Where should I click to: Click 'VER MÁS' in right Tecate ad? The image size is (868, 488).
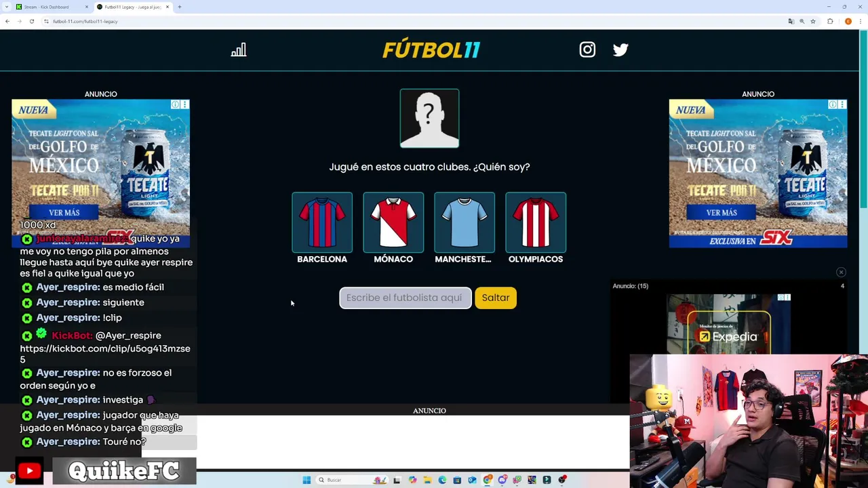722,212
